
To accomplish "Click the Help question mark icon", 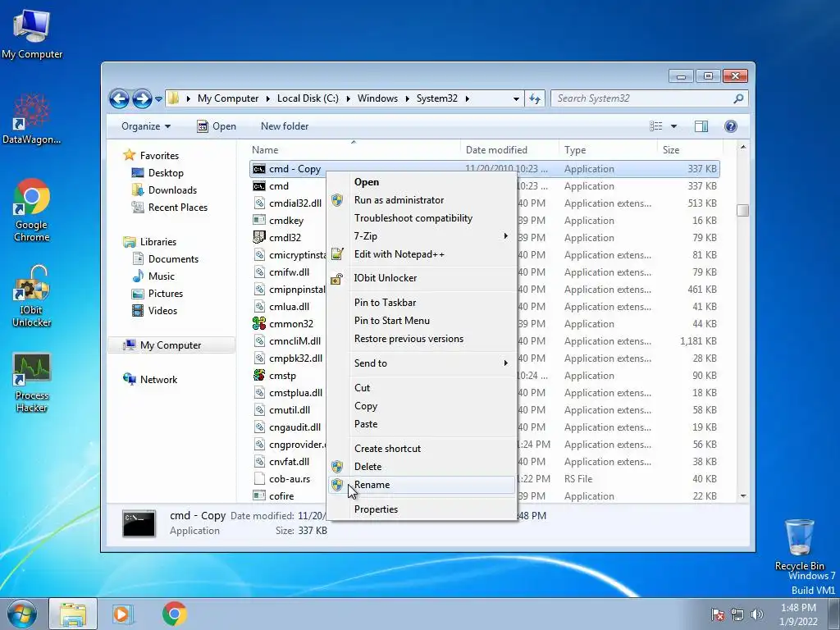I will tap(730, 126).
